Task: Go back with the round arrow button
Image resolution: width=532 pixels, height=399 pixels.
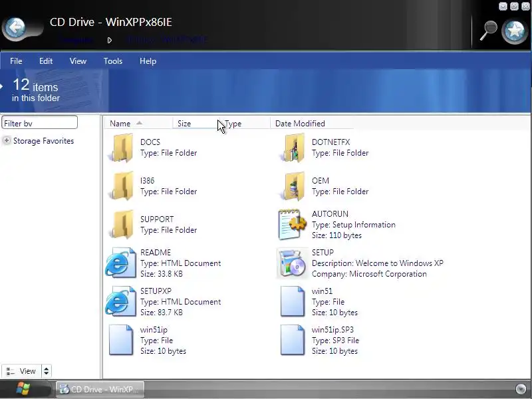Action: point(15,28)
